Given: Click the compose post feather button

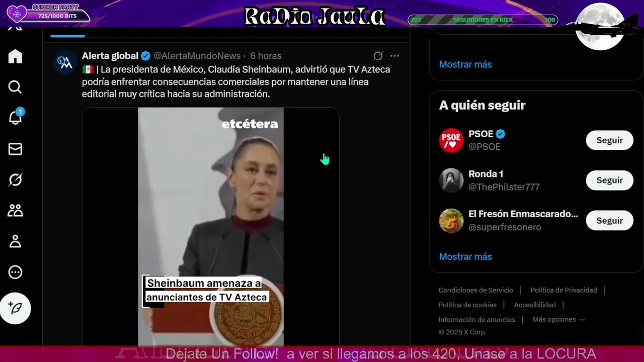Looking at the screenshot, I should 15,308.
